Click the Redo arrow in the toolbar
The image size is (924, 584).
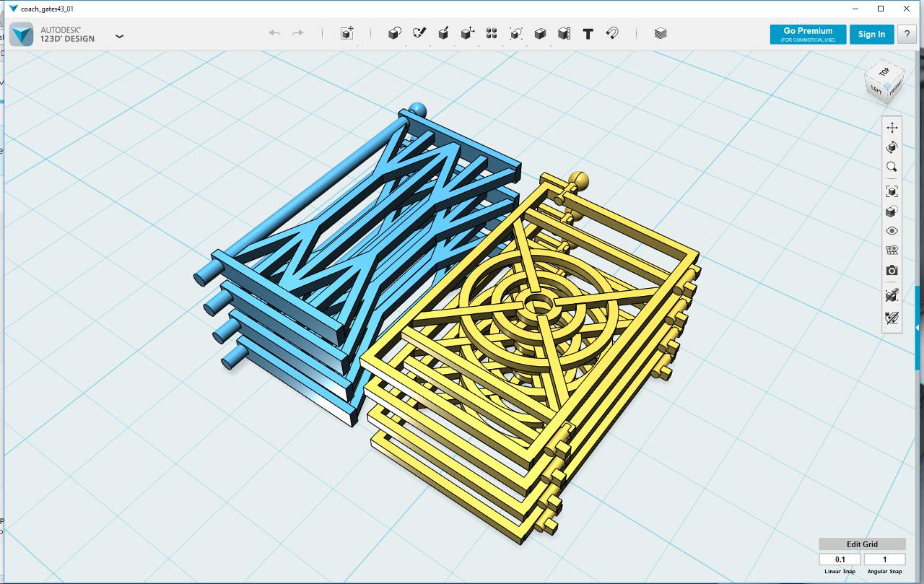tap(297, 33)
